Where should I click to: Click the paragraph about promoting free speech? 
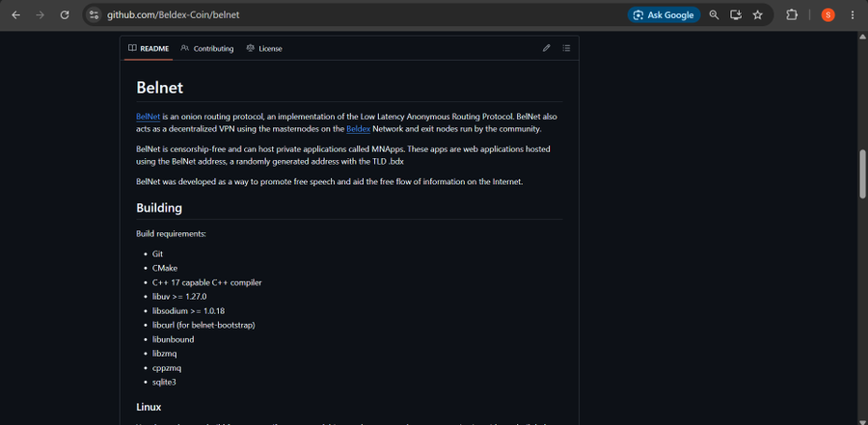click(330, 181)
